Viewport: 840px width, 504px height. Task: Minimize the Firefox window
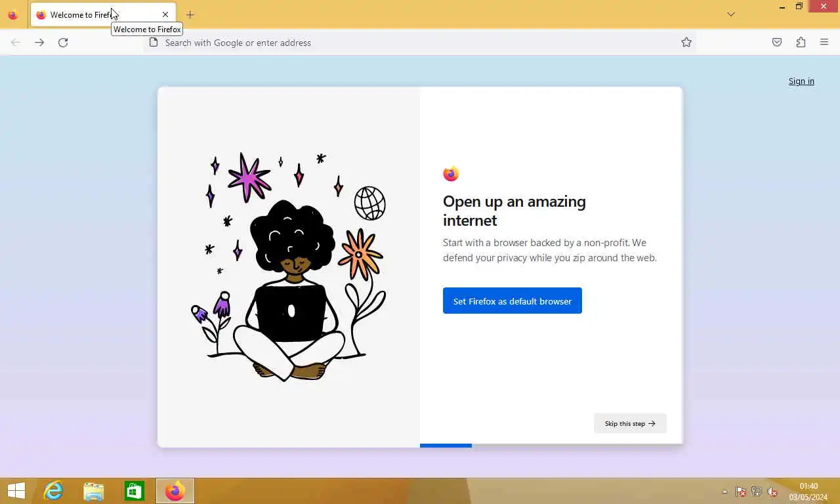(782, 7)
